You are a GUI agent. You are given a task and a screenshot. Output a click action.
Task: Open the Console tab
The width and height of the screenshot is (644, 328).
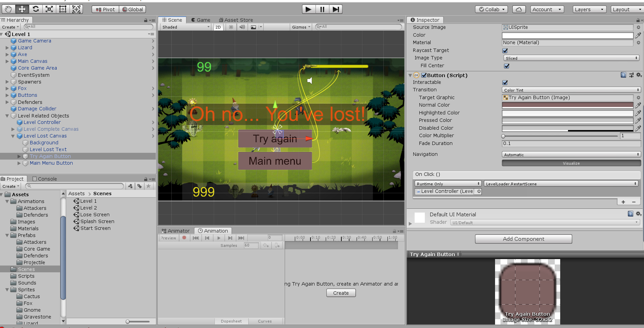[x=44, y=179]
